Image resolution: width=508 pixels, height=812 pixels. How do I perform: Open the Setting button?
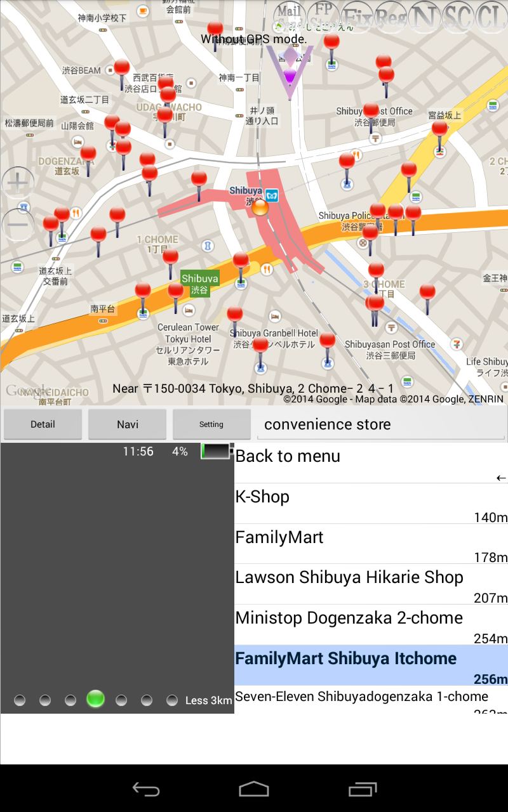[211, 424]
